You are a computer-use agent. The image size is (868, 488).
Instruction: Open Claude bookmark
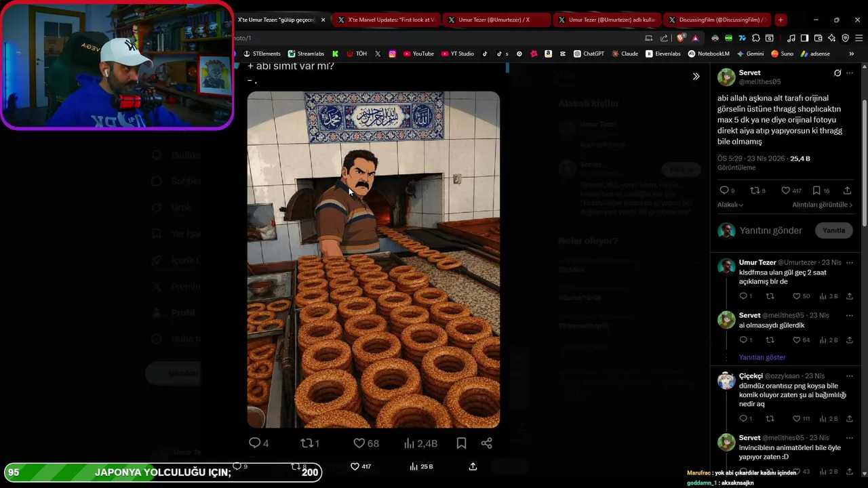[625, 54]
